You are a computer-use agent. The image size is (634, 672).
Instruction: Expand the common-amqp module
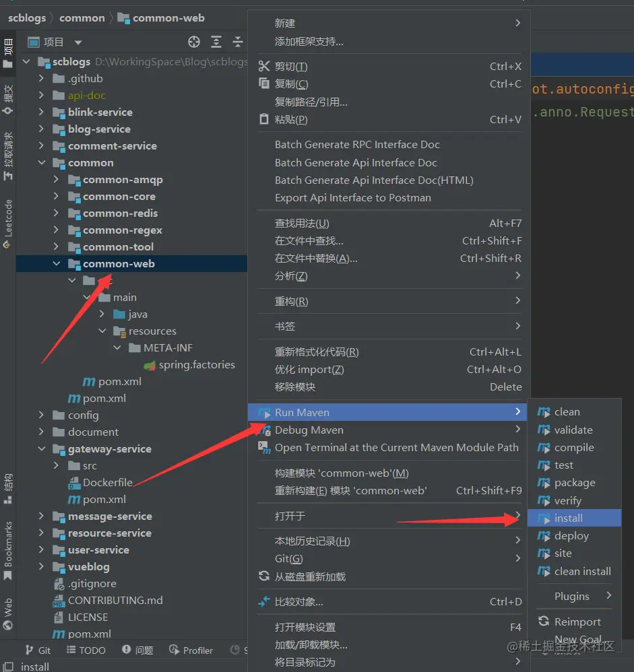pyautogui.click(x=56, y=179)
